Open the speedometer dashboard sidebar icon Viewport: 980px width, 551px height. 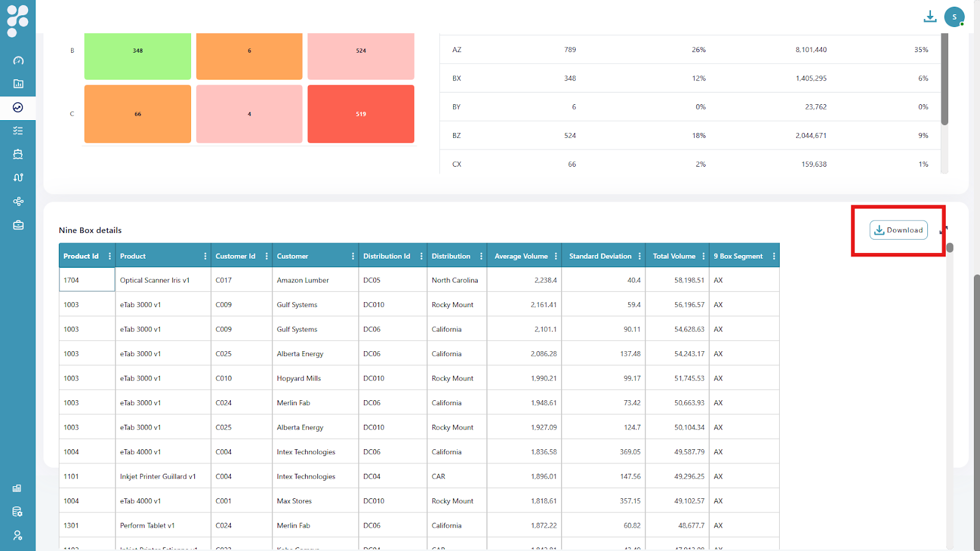click(x=18, y=61)
